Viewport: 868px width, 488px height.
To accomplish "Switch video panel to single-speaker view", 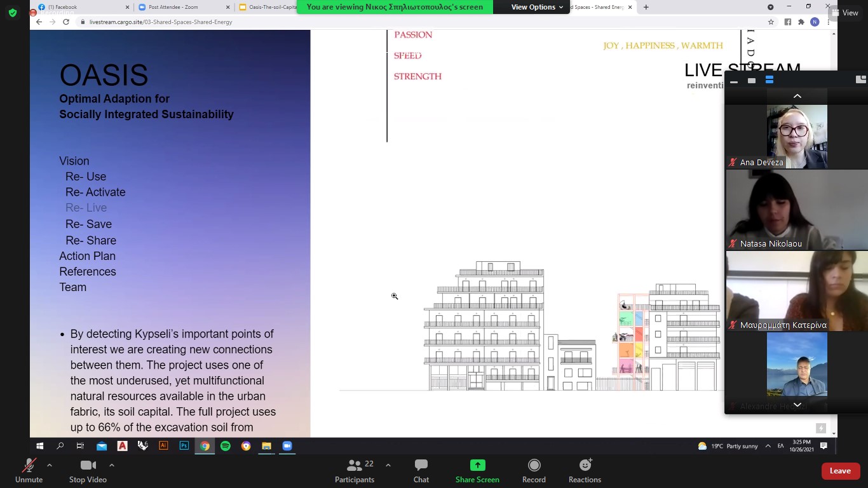I will 752,81.
